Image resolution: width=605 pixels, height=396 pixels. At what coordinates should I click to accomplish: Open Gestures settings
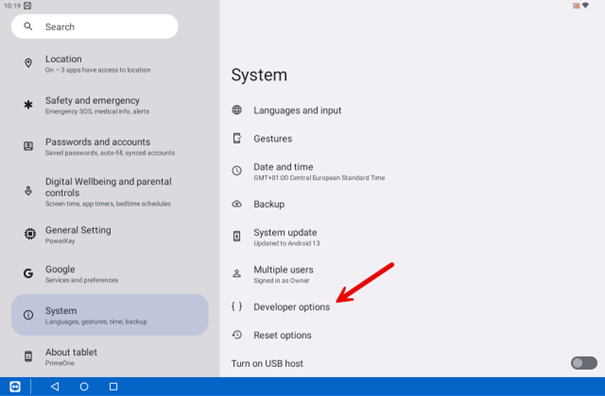pyautogui.click(x=412, y=138)
